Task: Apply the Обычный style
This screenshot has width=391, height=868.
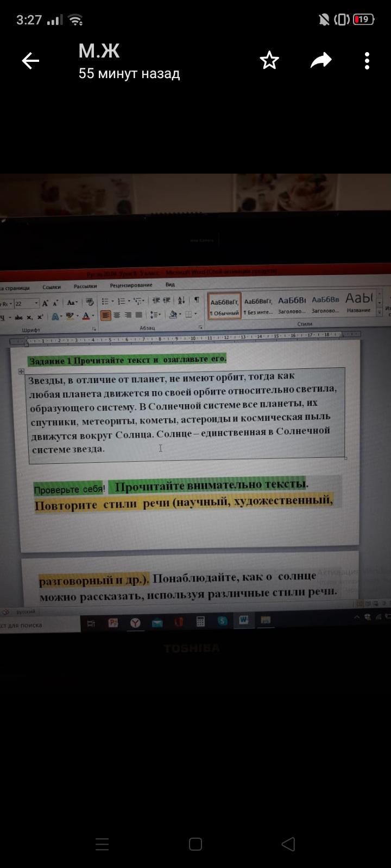Action: click(224, 307)
